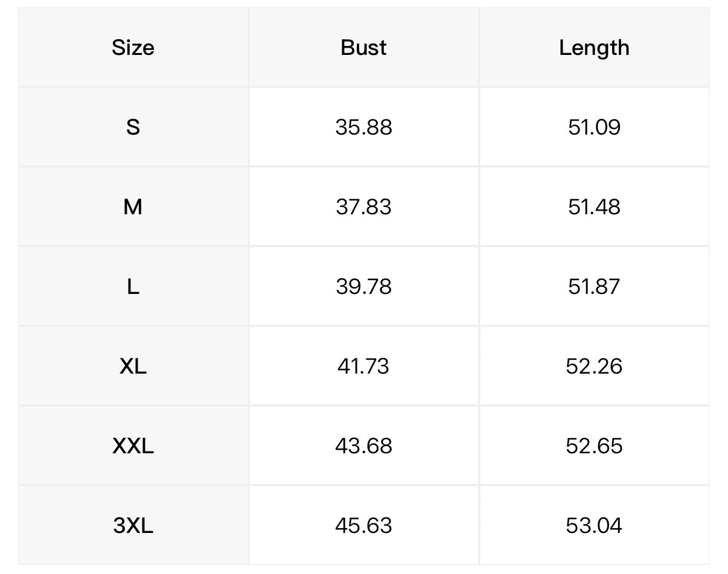The width and height of the screenshot is (728, 574).
Task: Click the Size column header
Action: [x=133, y=48]
